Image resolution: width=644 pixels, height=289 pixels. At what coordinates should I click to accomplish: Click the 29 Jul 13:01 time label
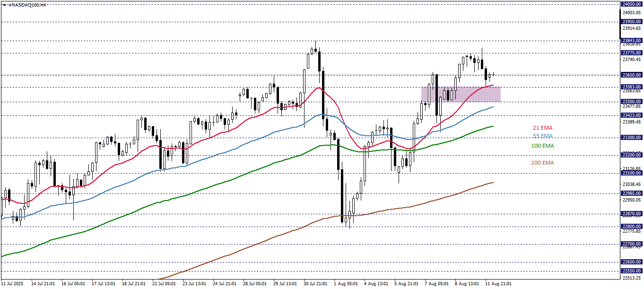click(x=284, y=284)
